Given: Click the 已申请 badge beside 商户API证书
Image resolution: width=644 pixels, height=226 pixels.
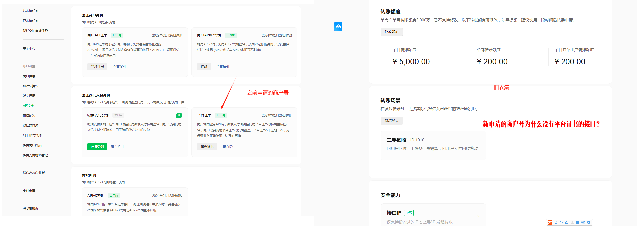Looking at the screenshot, I should [117, 35].
